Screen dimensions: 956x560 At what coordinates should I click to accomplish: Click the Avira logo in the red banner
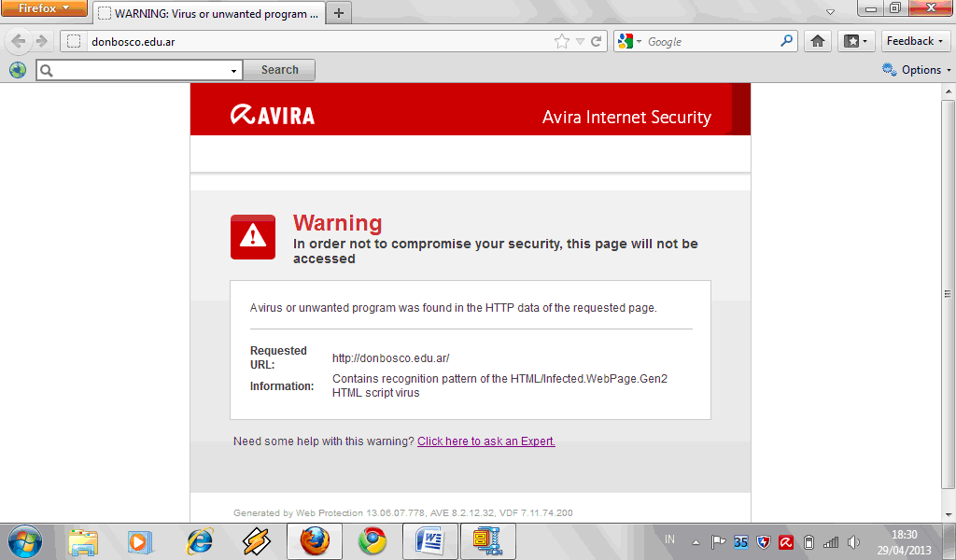[273, 115]
